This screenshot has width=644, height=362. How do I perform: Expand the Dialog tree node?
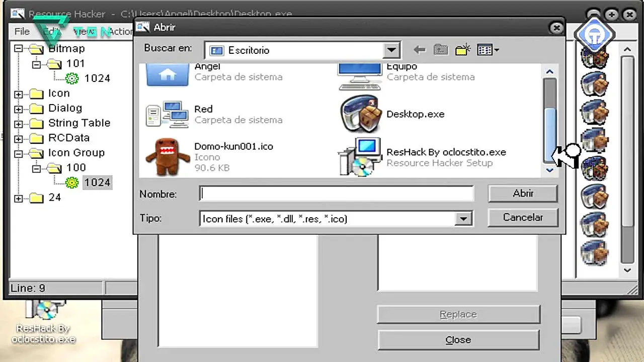(19, 109)
